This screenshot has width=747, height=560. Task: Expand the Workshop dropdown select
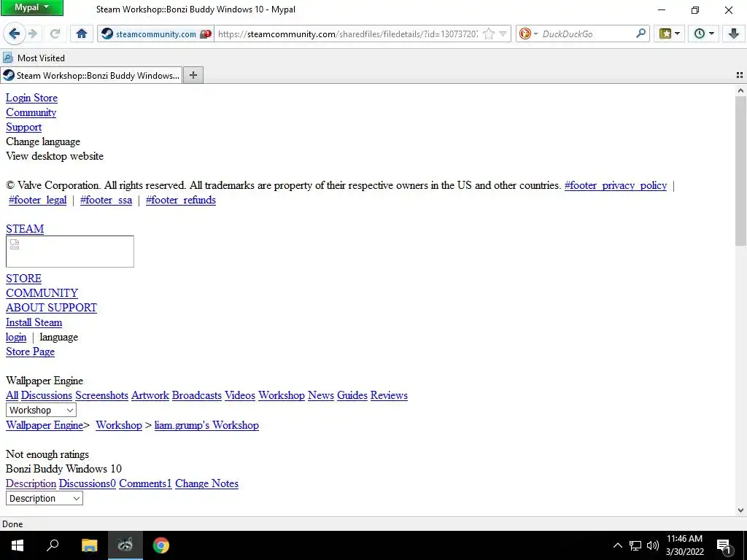(x=41, y=410)
